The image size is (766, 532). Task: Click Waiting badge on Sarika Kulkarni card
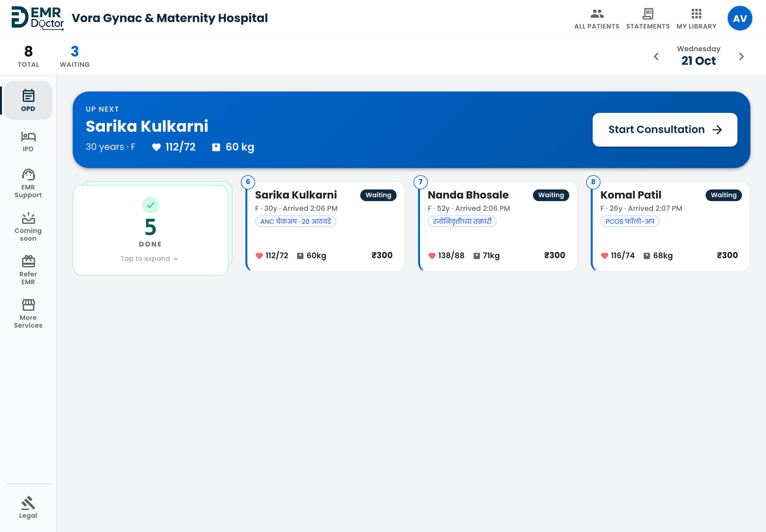coord(378,195)
